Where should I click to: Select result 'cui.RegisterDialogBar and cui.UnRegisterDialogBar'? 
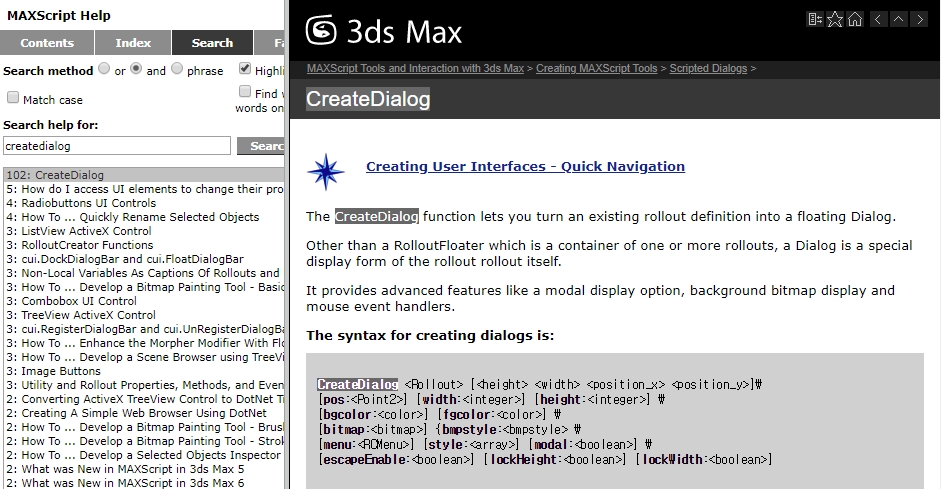click(x=144, y=329)
